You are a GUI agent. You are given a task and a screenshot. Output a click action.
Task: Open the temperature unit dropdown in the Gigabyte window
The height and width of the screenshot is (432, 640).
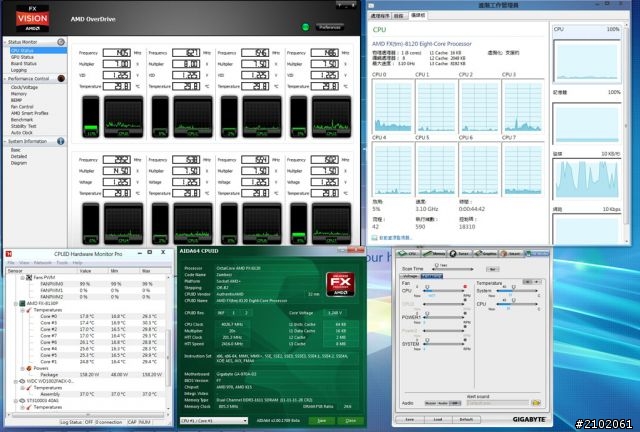click(x=532, y=282)
